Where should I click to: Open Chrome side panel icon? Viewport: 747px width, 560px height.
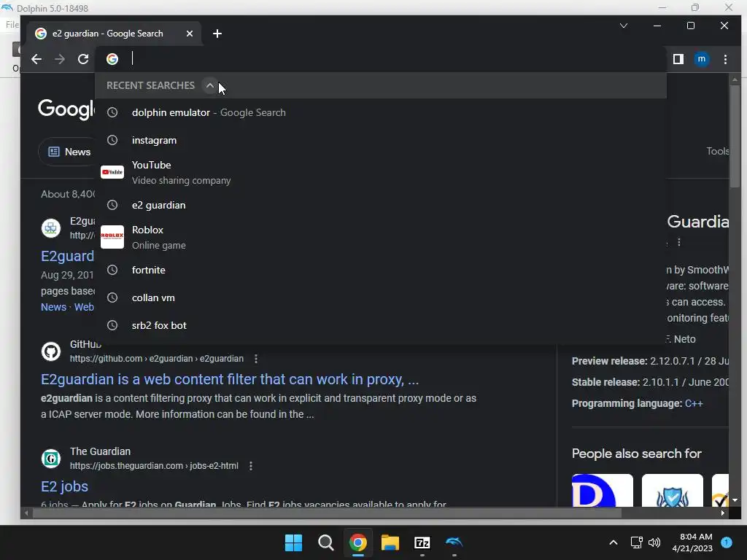(x=678, y=59)
